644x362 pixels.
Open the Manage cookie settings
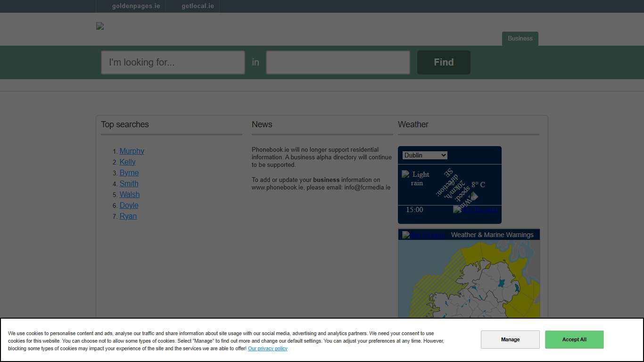[x=510, y=339]
